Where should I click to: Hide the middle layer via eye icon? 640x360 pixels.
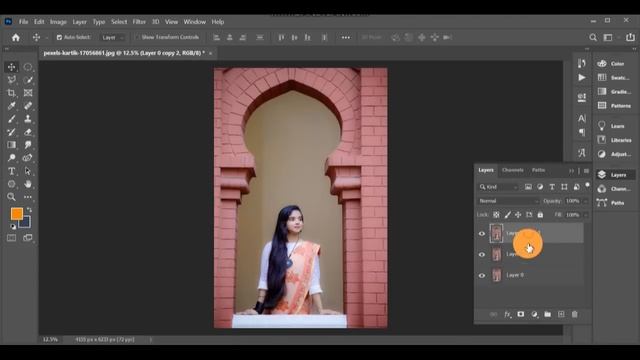tap(482, 255)
